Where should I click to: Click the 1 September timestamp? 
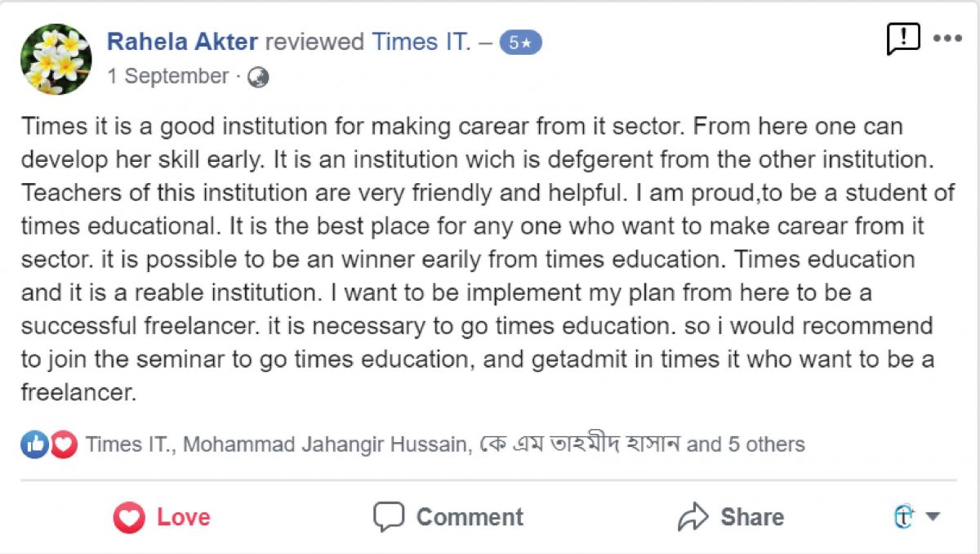(168, 77)
